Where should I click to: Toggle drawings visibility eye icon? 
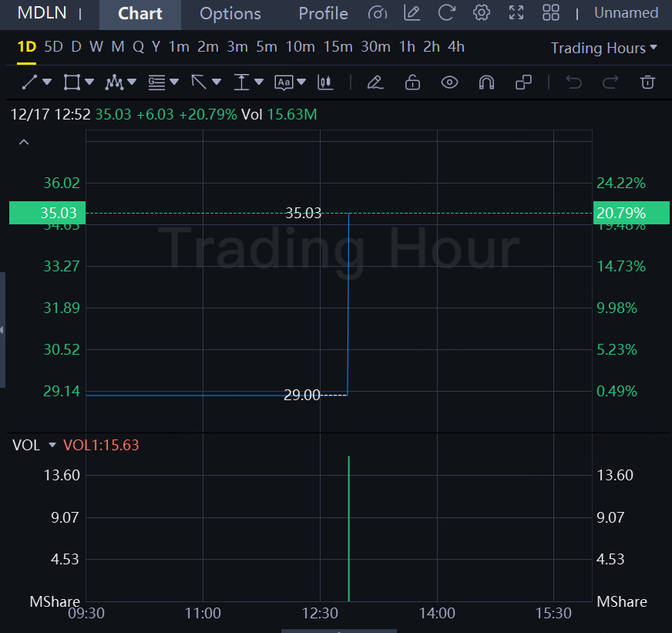(x=449, y=82)
